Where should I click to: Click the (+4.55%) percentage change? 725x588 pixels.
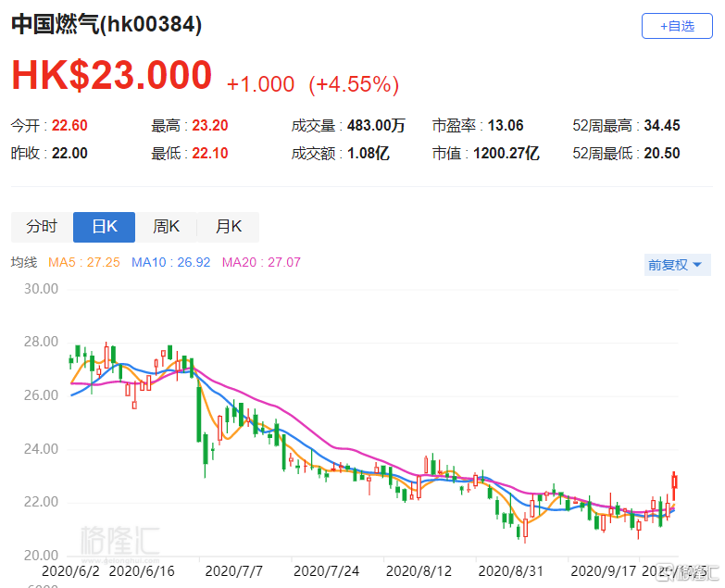pos(353,84)
